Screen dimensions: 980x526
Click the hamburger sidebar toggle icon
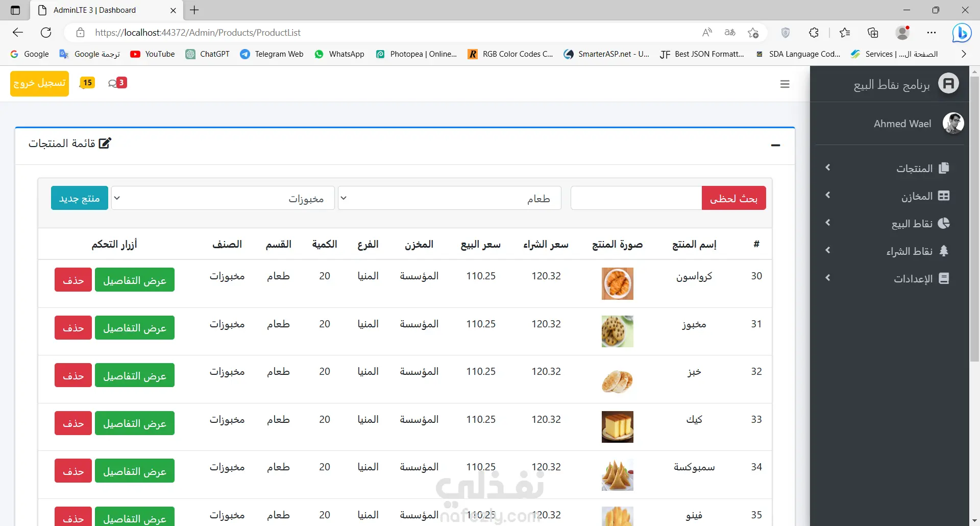(785, 84)
